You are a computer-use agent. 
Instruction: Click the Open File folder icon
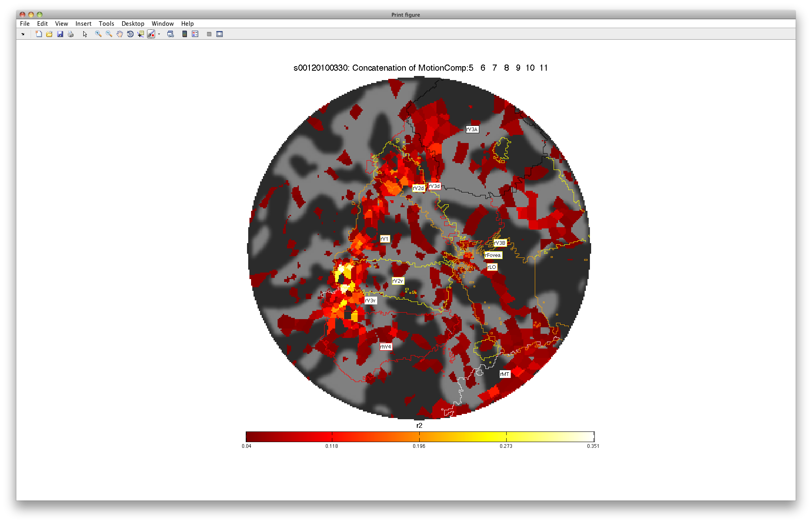pos(49,34)
